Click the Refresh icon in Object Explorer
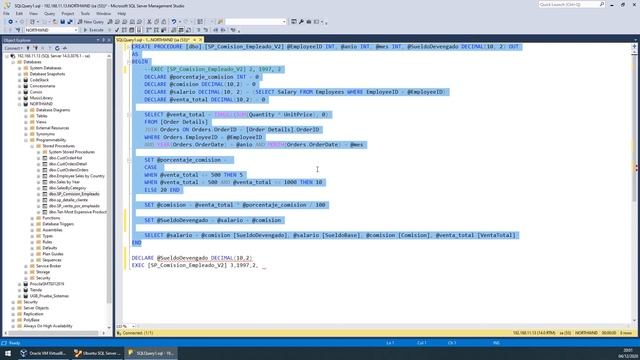The image size is (640, 360). pyautogui.click(x=57, y=48)
